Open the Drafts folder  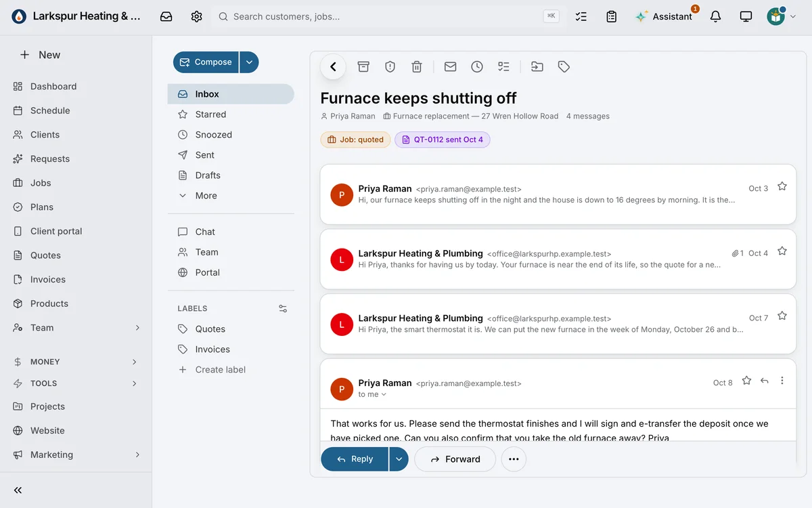231,175
